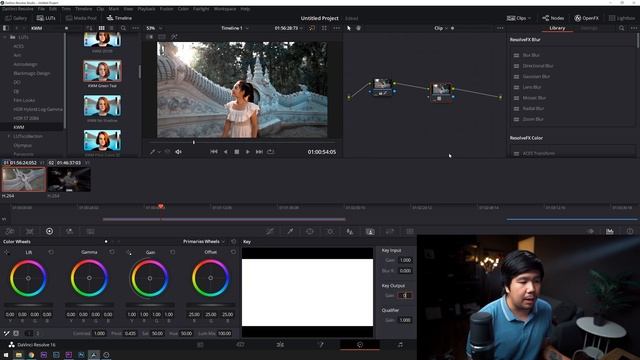Add the Radial Blur effect
Screen dimensions: 640x360
[x=533, y=109]
